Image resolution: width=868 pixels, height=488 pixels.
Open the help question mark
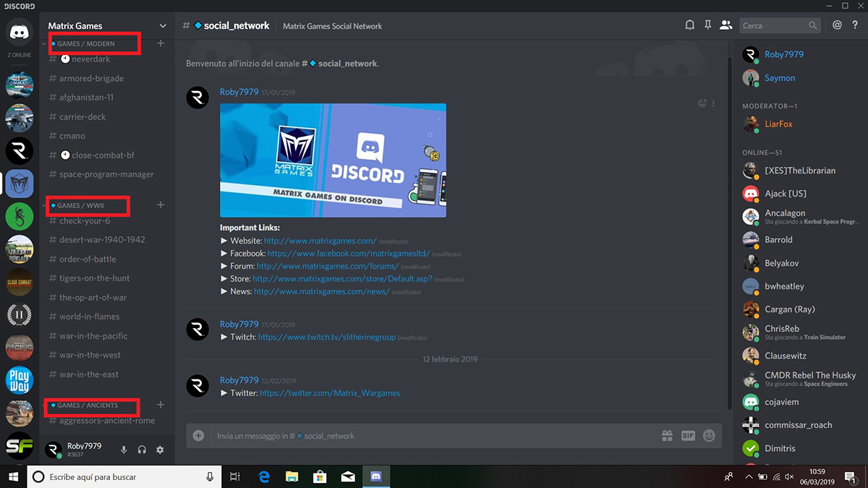pos(855,25)
